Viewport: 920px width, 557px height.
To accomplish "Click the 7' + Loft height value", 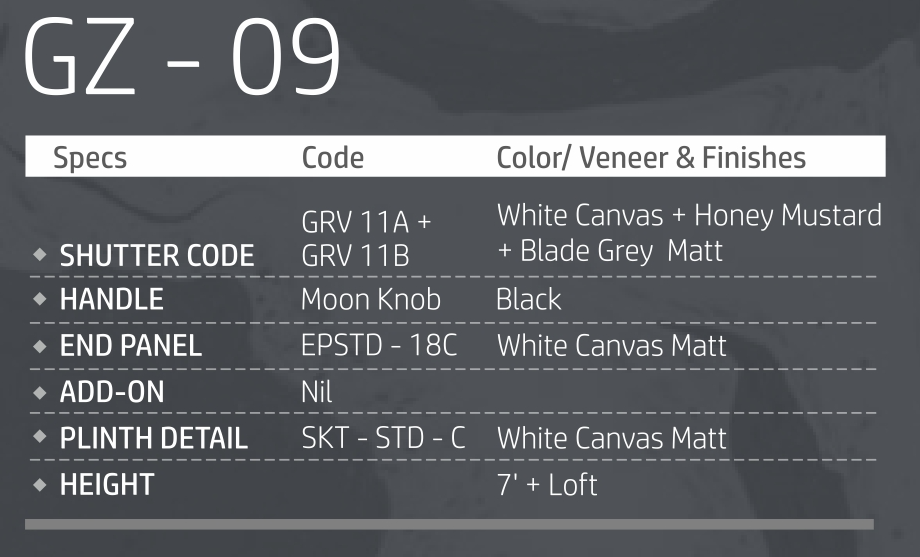I will tap(547, 485).
